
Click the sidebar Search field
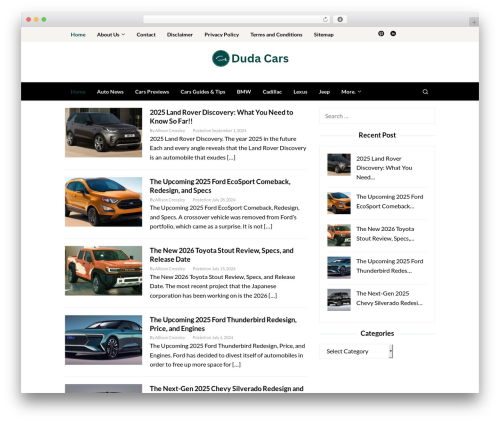377,116
